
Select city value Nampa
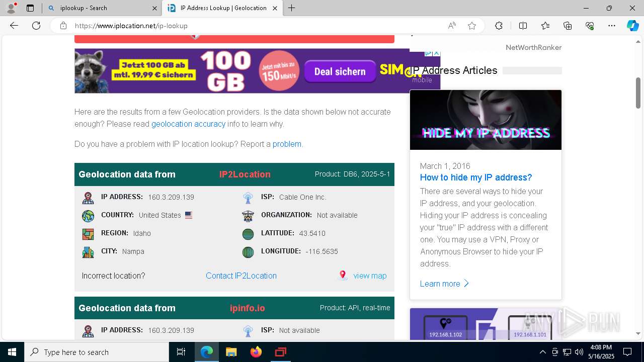[133, 251]
